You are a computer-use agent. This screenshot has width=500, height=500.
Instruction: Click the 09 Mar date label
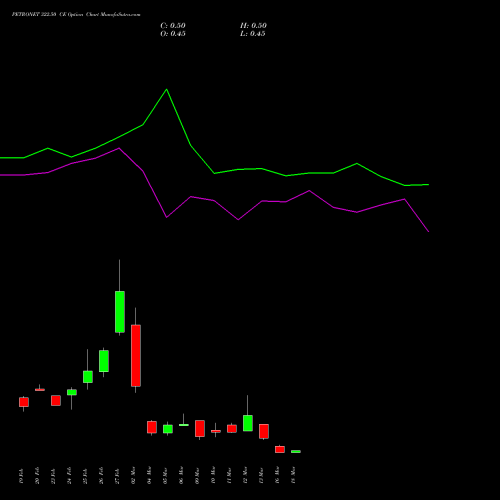(x=197, y=476)
